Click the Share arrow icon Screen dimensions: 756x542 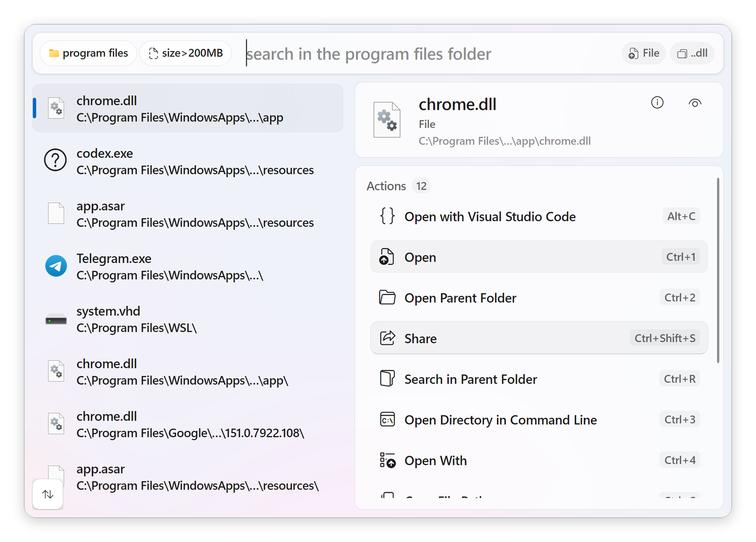(x=387, y=338)
